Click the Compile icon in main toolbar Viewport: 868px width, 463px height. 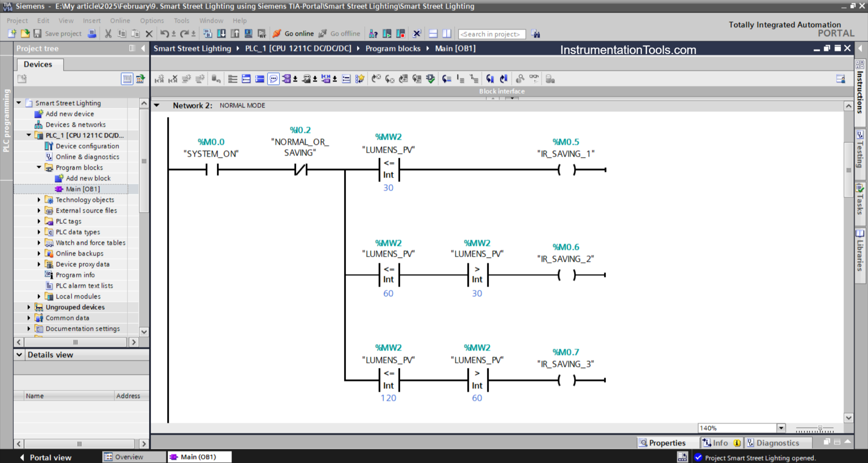[x=208, y=33]
